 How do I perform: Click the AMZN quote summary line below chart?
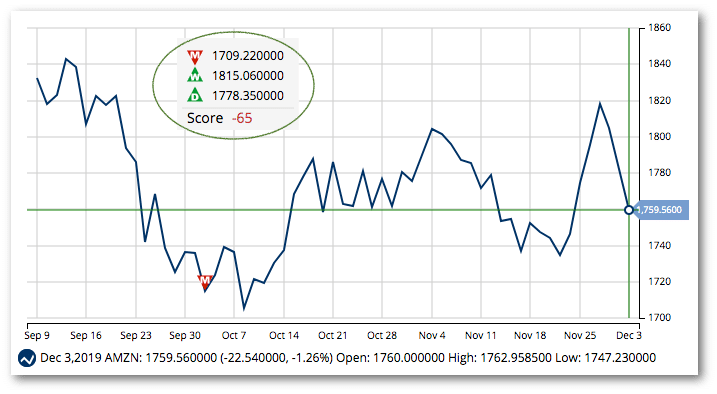coord(348,358)
